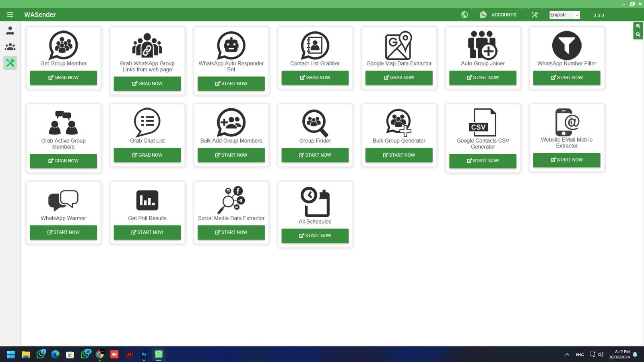Click the All Schedules clock calendar icon
Viewport: 644px width, 362px height.
click(x=315, y=202)
